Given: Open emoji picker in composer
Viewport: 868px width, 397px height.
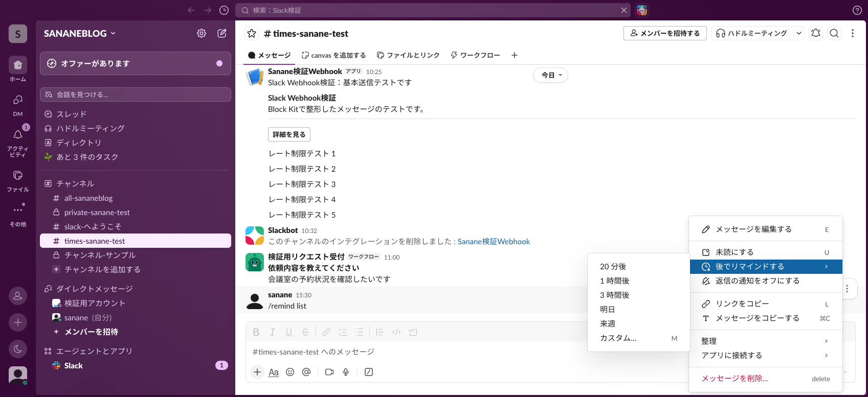Looking at the screenshot, I should pos(290,372).
